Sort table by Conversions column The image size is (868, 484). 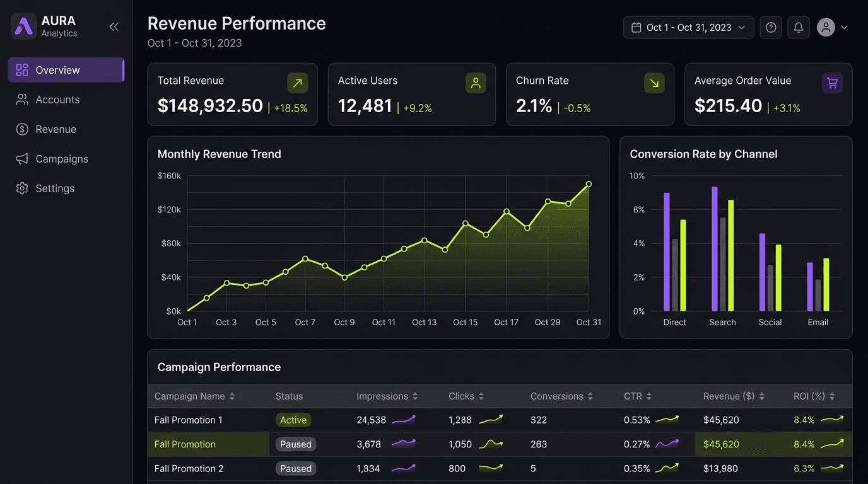[562, 396]
